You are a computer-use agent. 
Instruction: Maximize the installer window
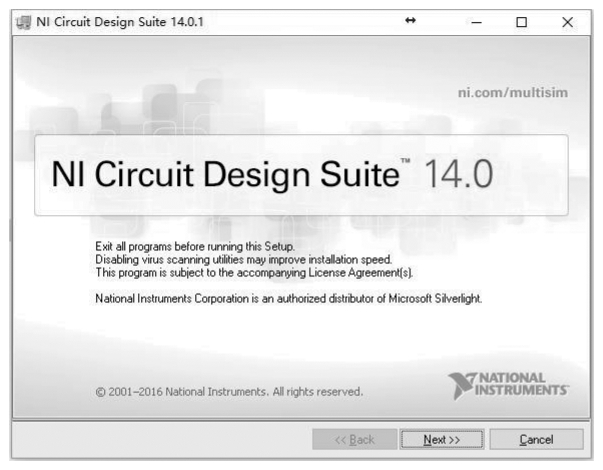[x=521, y=22]
